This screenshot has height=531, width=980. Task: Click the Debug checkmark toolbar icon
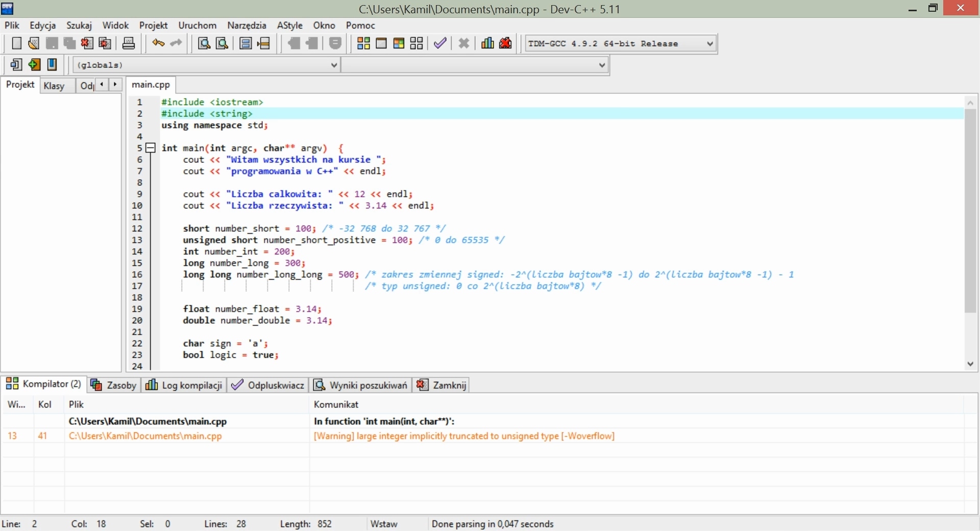point(440,43)
